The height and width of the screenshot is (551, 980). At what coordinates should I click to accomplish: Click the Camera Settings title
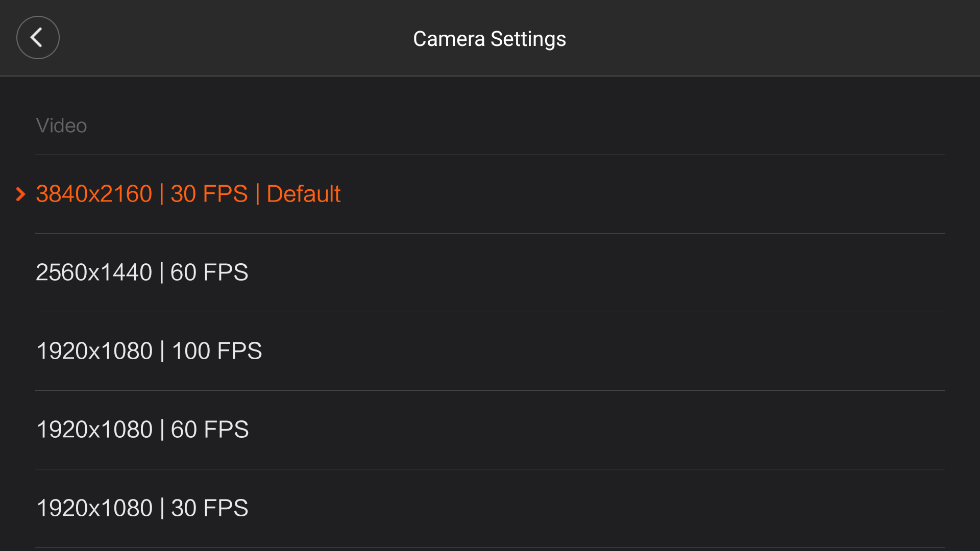click(489, 39)
